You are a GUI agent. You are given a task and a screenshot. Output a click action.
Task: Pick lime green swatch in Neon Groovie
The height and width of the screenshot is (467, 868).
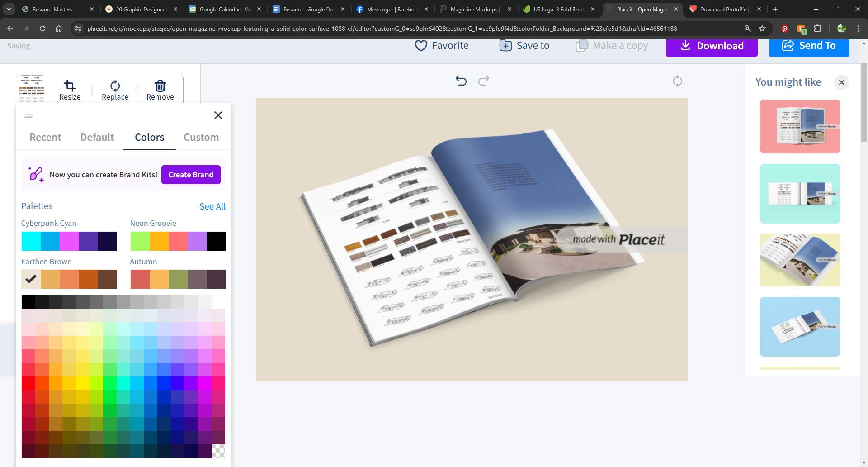(140, 241)
